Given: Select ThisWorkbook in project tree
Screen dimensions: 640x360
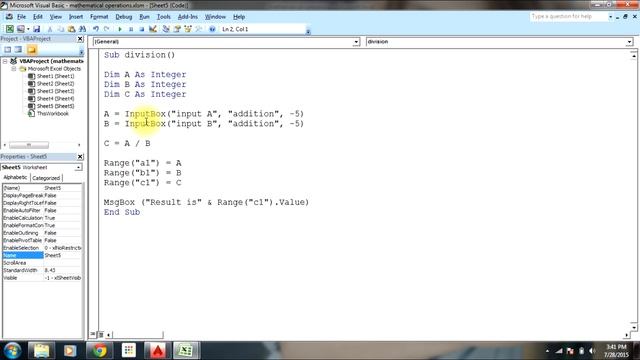Looking at the screenshot, I should coord(53,113).
